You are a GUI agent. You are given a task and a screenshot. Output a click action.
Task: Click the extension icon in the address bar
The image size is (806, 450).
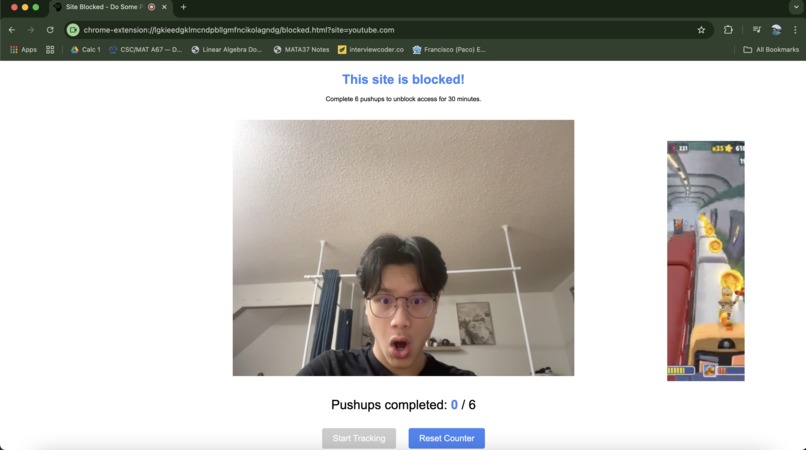[x=73, y=30]
